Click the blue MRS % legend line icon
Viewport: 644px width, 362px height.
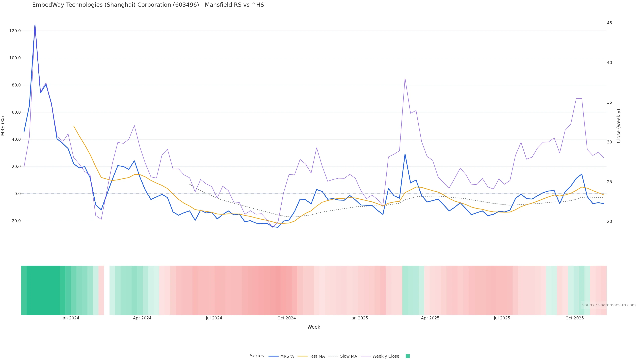coord(274,356)
